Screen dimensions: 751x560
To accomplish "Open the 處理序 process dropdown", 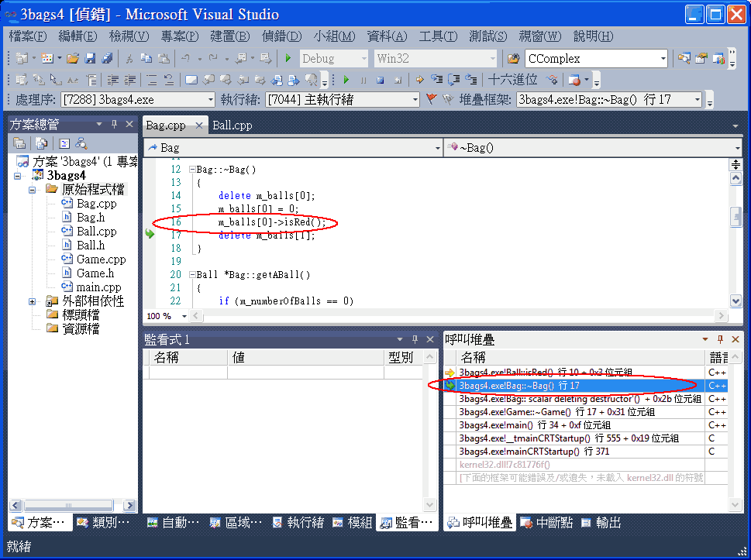I will coord(210,100).
